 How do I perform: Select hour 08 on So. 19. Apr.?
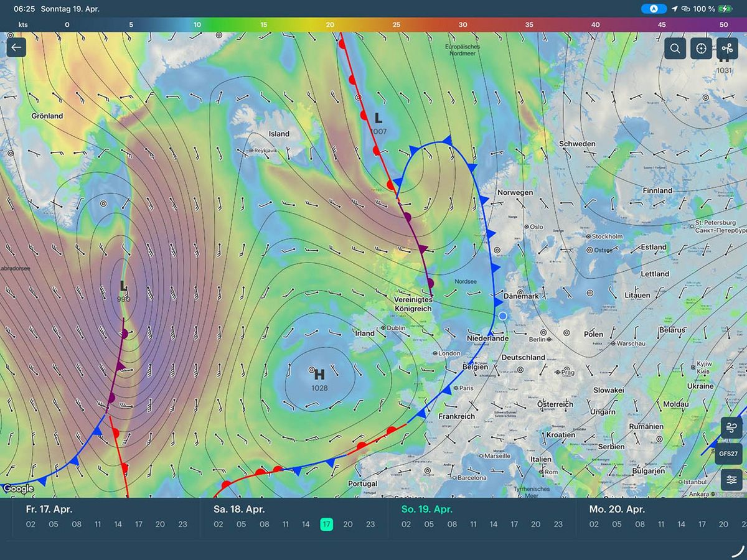point(452,525)
